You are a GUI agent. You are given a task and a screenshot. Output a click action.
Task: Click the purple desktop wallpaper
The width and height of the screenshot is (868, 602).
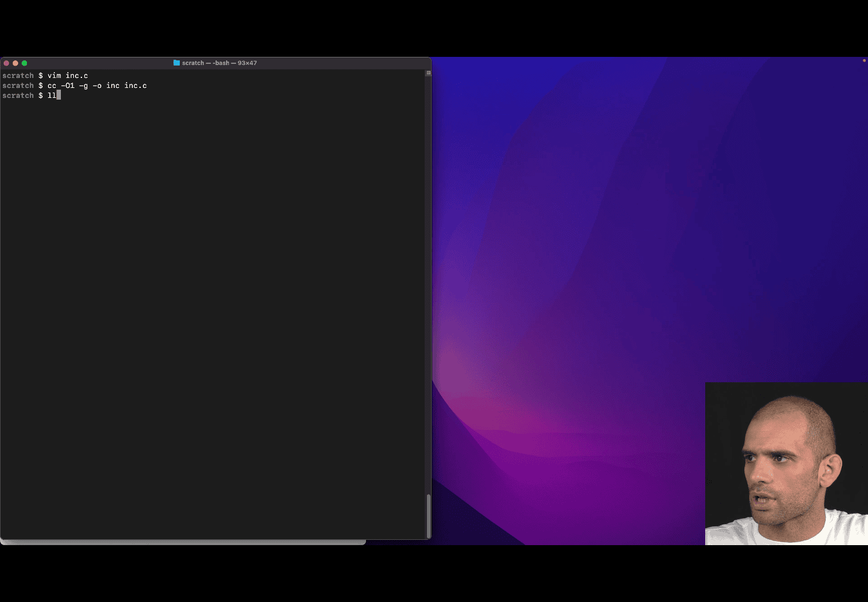pos(586,234)
